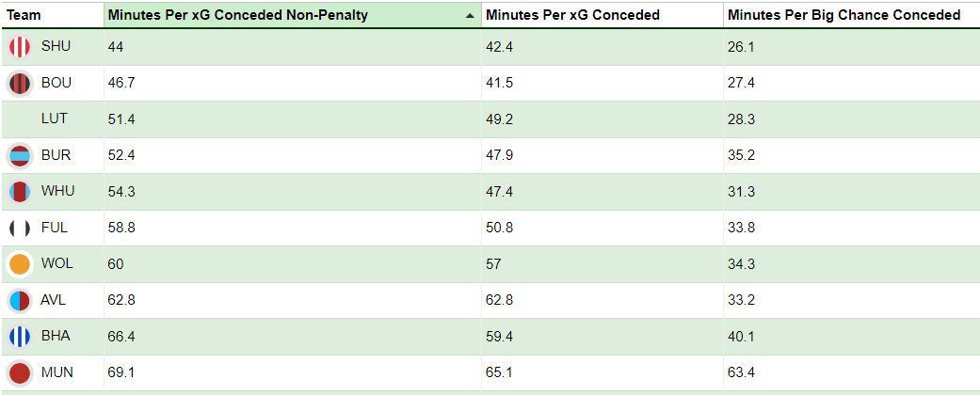The height and width of the screenshot is (395, 980).
Task: Click the FUL team badge icon
Action: click(20, 229)
